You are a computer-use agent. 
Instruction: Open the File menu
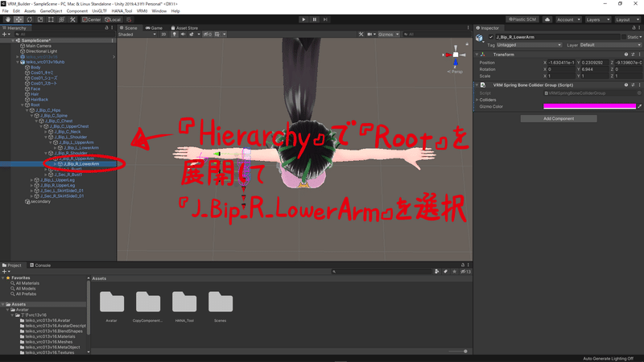click(x=6, y=11)
